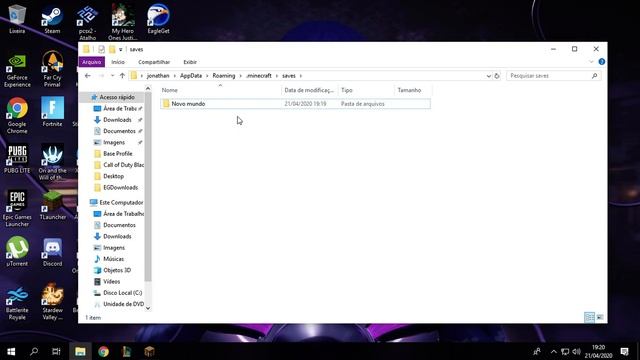Collapse the ribbon chevron

point(591,62)
